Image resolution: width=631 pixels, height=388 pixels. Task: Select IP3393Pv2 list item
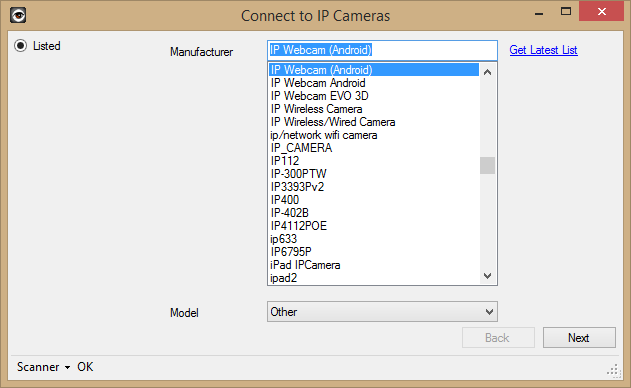[374, 187]
